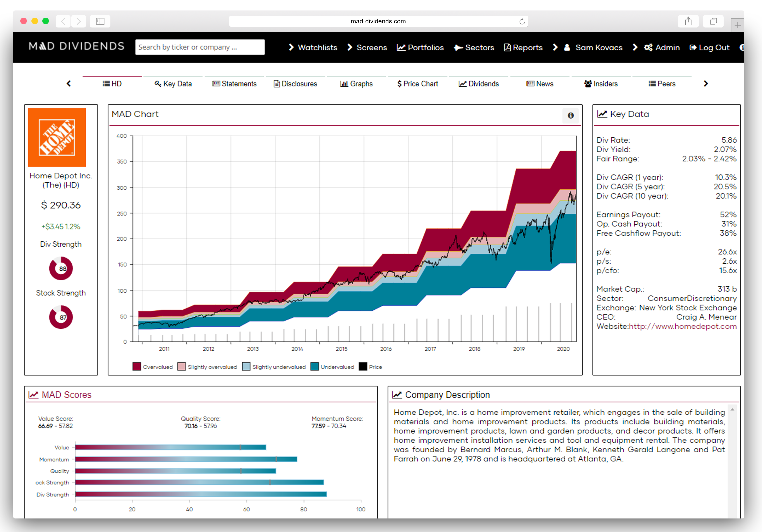Click the info icon at navbar end
The width and height of the screenshot is (762, 532).
[x=742, y=47]
